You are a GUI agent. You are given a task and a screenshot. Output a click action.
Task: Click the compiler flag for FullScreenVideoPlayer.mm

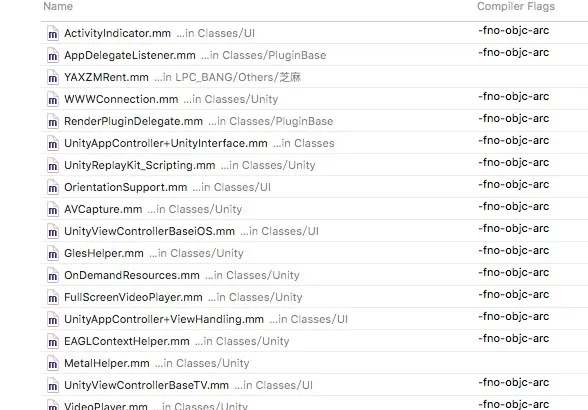point(514,294)
